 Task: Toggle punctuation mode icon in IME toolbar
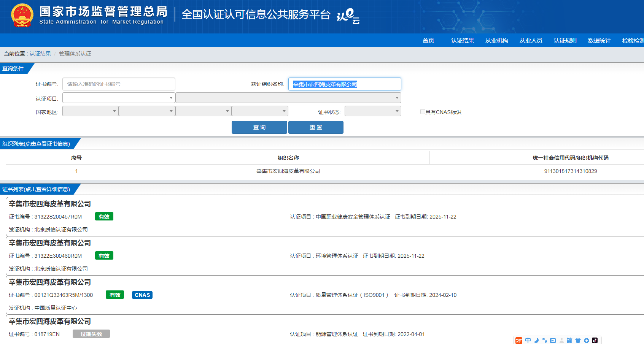pyautogui.click(x=545, y=341)
